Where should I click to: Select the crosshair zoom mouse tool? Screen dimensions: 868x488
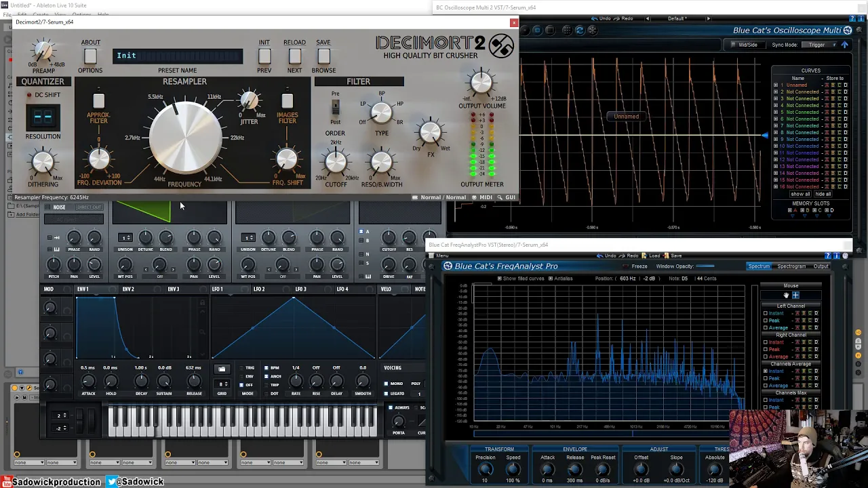[x=795, y=295]
